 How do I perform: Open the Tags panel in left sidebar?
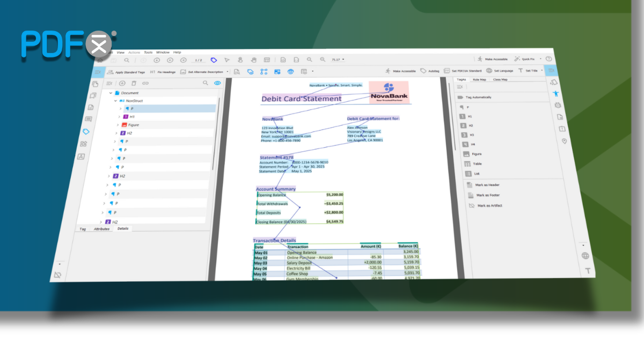[x=85, y=131]
